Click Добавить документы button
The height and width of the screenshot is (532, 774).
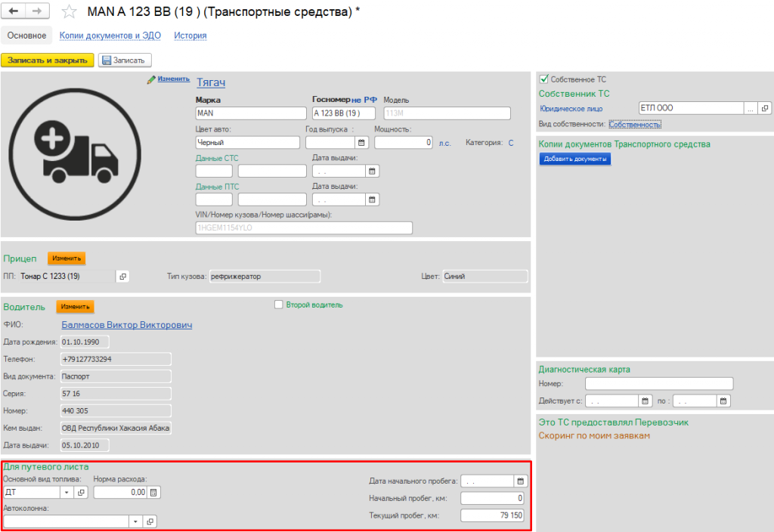click(x=575, y=159)
